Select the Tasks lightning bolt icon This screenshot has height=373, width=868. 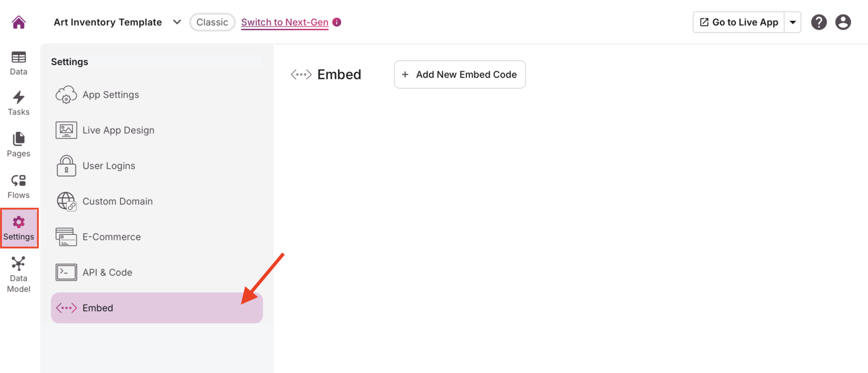point(18,103)
